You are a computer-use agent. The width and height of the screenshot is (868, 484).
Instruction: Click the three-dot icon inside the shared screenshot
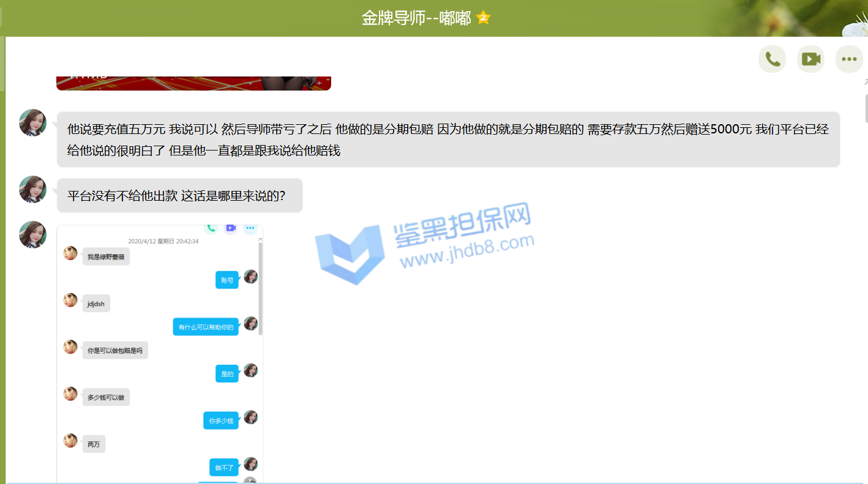(250, 228)
